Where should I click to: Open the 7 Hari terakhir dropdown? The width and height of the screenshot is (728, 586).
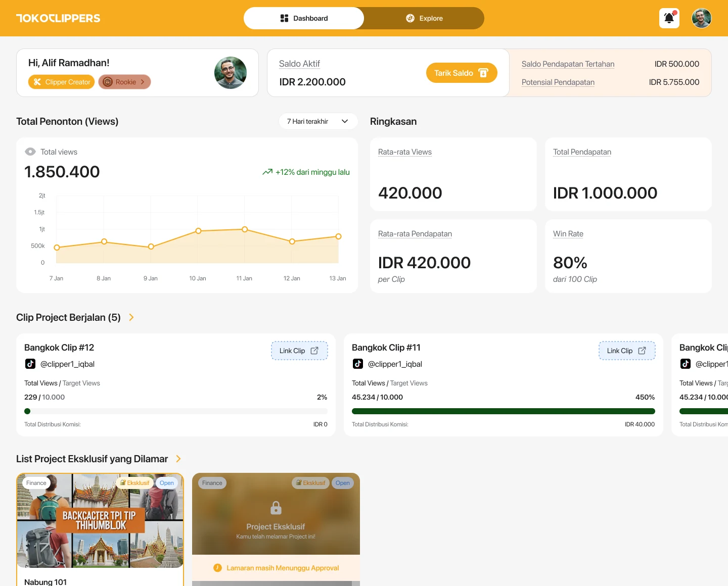coord(318,121)
